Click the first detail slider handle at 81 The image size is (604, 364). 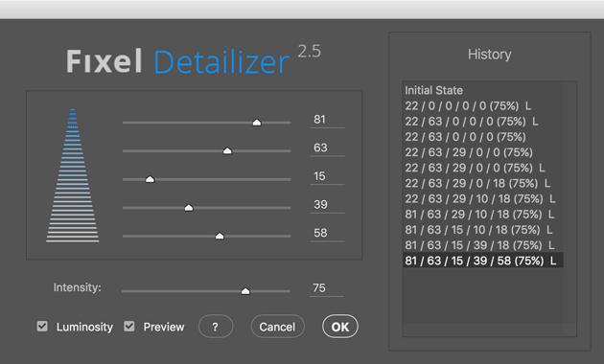(x=257, y=123)
